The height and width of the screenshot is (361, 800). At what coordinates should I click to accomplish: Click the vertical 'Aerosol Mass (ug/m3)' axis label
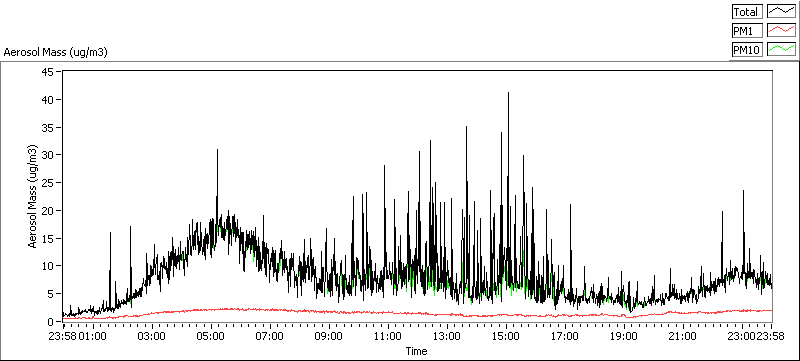pyautogui.click(x=32, y=196)
